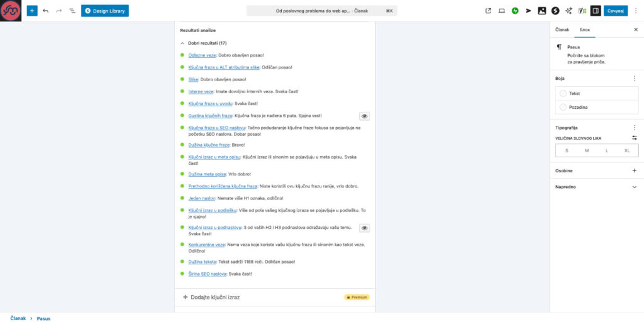This screenshot has height=324, width=644.
Task: Close the settings sidebar
Action: [636, 30]
